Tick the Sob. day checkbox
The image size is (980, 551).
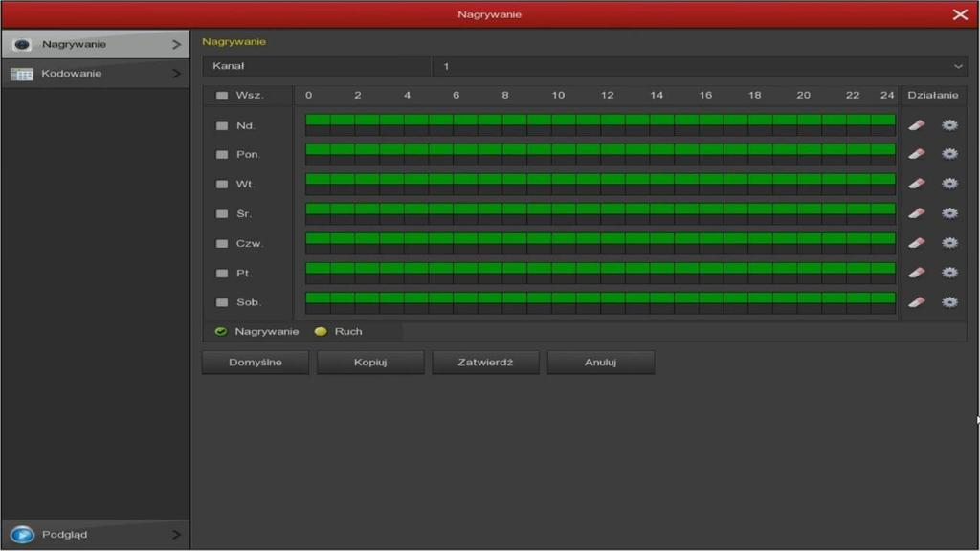(x=222, y=302)
